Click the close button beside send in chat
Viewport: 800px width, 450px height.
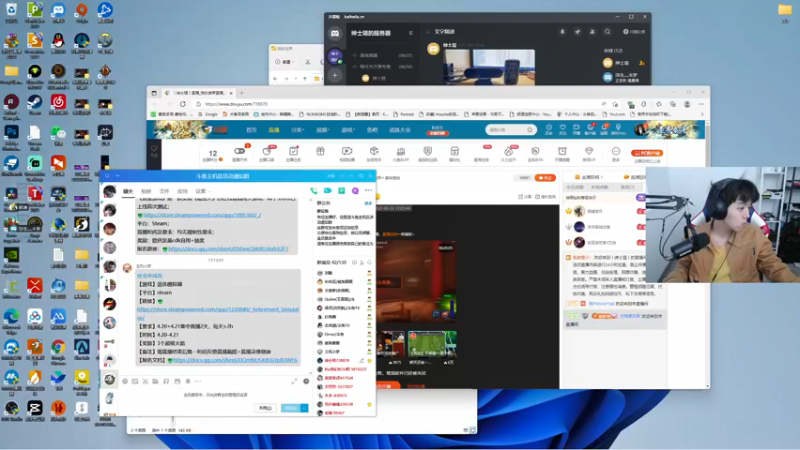pyautogui.click(x=265, y=408)
